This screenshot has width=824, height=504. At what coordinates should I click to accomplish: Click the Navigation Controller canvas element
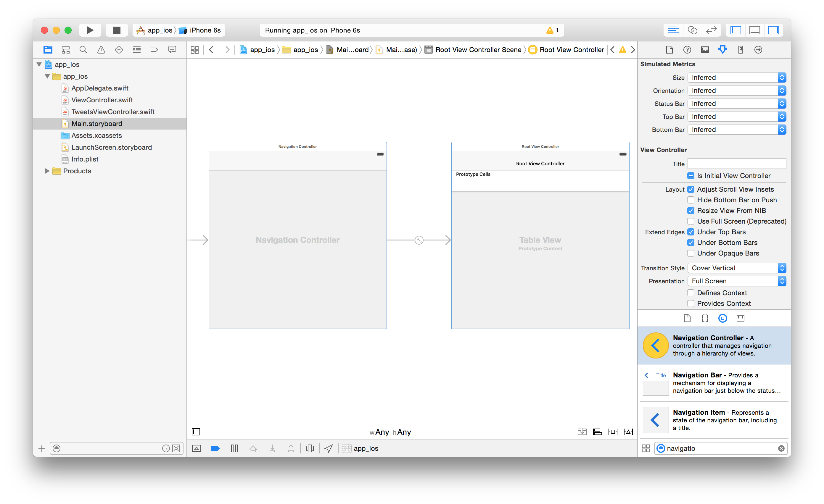(297, 239)
